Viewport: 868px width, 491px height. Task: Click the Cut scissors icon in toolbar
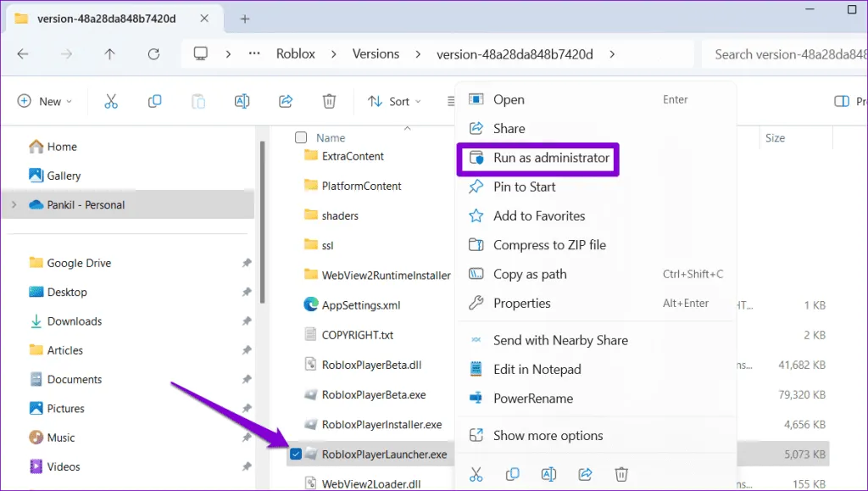(x=111, y=102)
